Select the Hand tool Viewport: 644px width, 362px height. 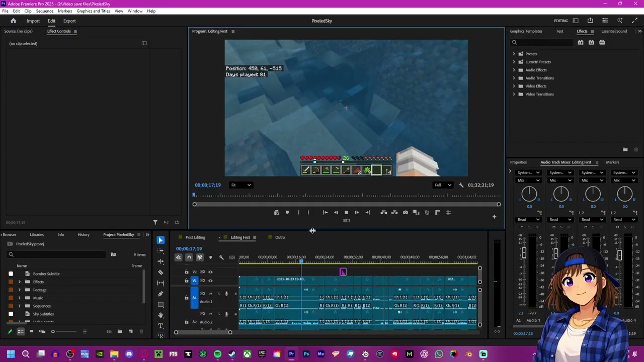[160, 315]
